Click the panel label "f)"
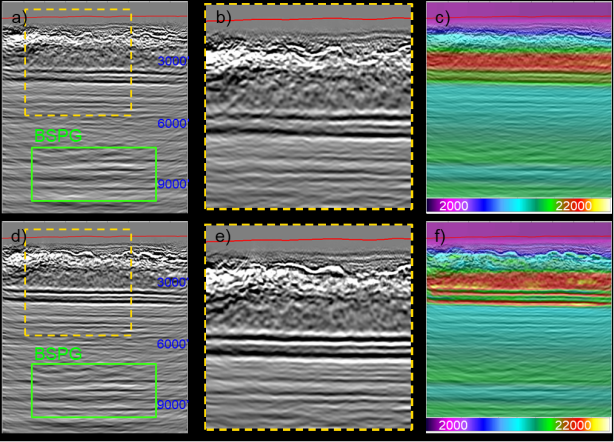Viewport: 614px width, 442px height. click(x=440, y=237)
